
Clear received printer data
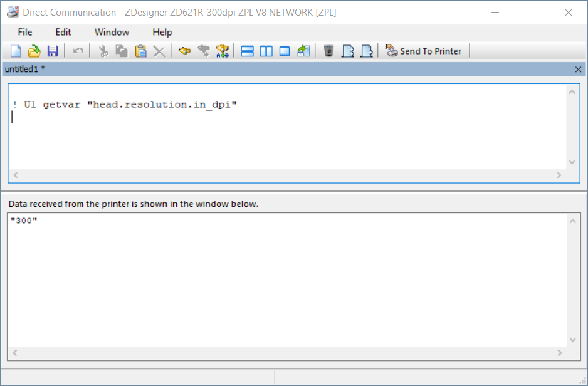pos(328,51)
